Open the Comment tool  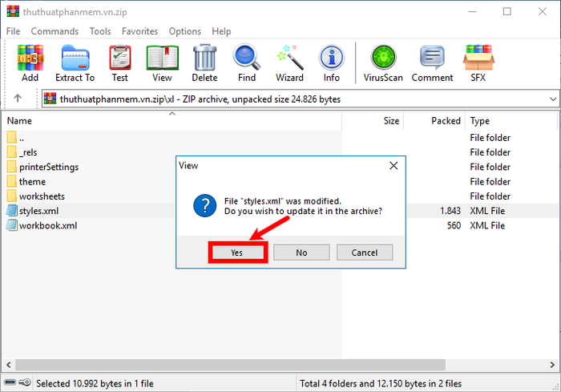[x=432, y=63]
